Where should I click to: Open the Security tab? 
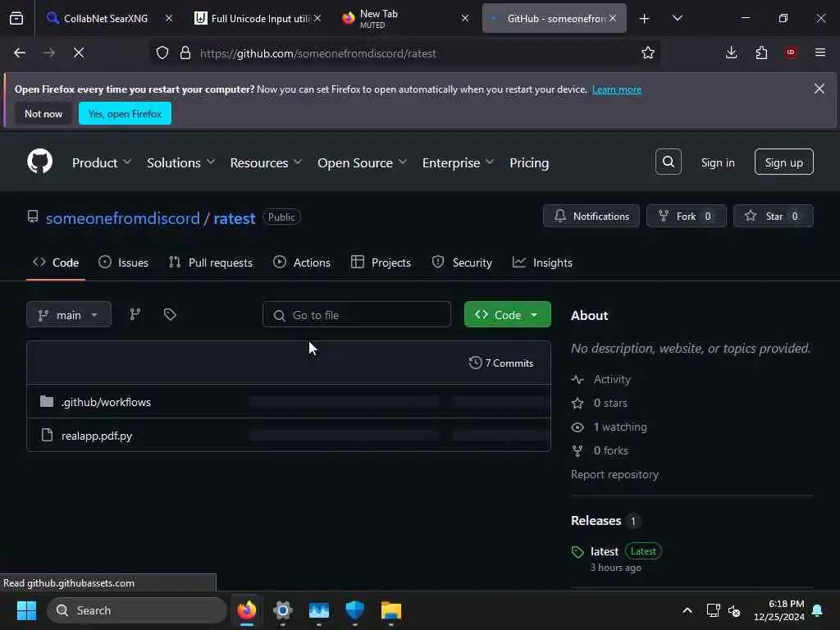pos(462,262)
